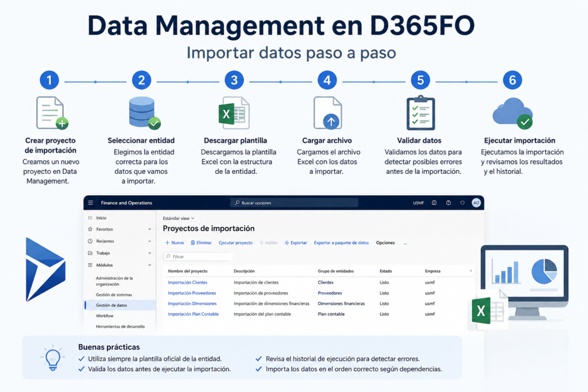The image size is (588, 392).
Task: Click the Nuevo button
Action: click(x=175, y=243)
